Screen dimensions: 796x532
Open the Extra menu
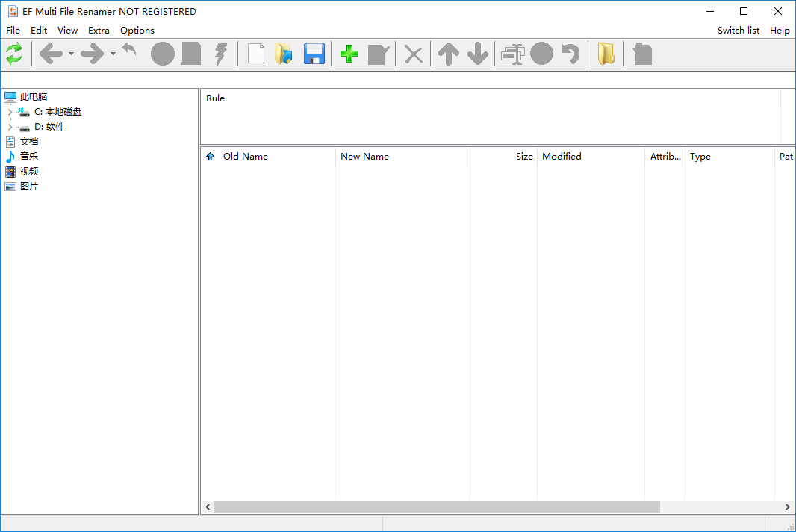99,30
